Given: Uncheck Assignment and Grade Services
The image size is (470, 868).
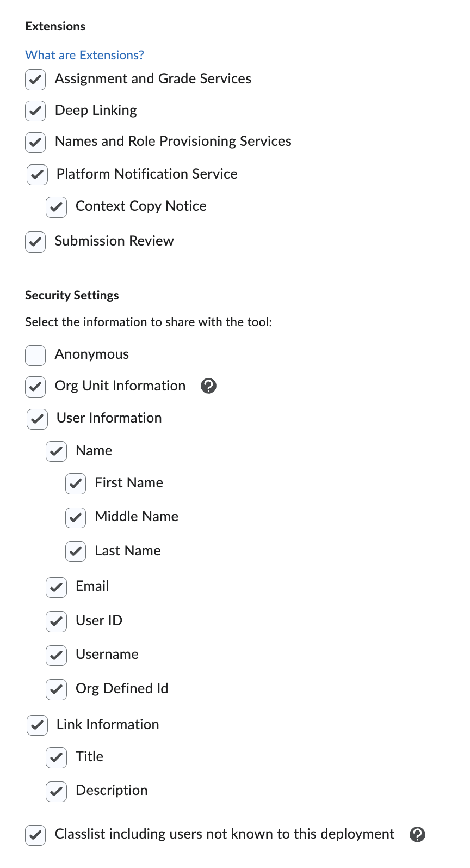Looking at the screenshot, I should (35, 80).
